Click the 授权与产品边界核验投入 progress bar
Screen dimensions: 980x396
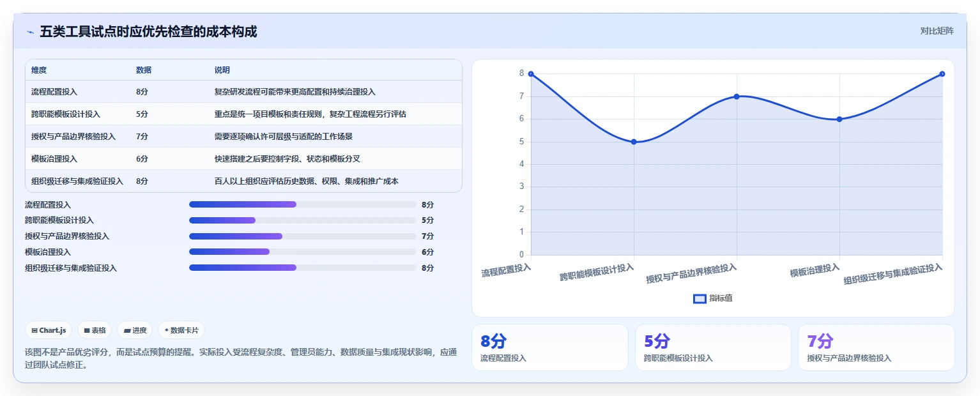tap(303, 236)
